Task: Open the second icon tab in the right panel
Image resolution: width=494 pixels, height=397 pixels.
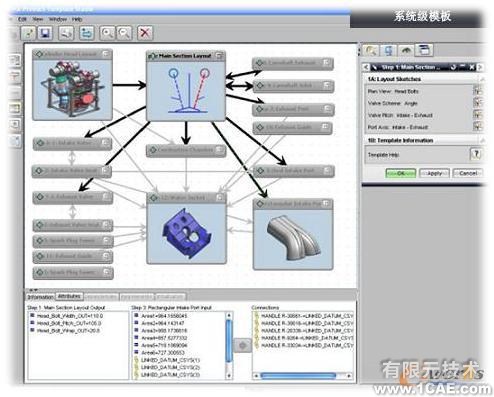Action: tap(388, 50)
